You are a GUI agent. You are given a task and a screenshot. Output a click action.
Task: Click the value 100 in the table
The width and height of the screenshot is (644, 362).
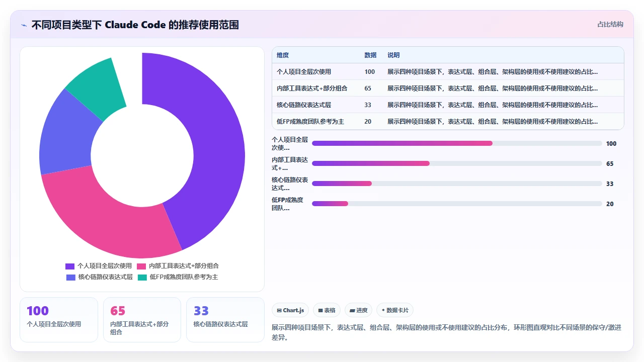tap(370, 72)
